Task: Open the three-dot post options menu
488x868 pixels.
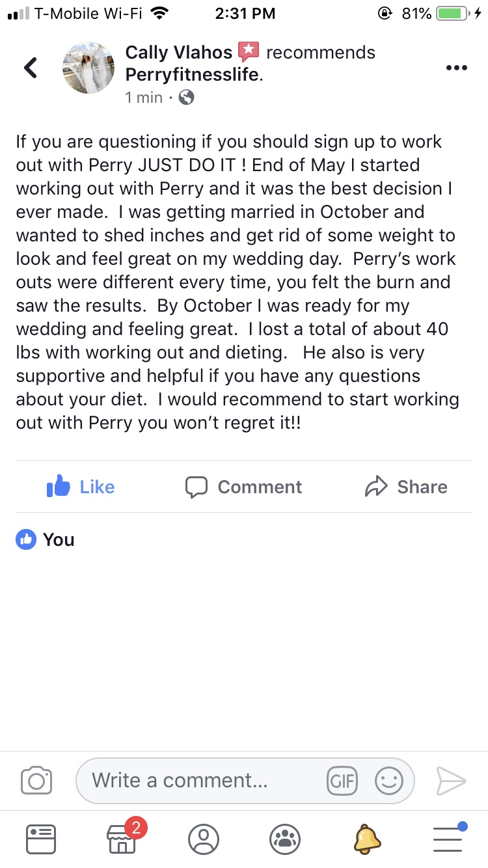Action: 455,68
